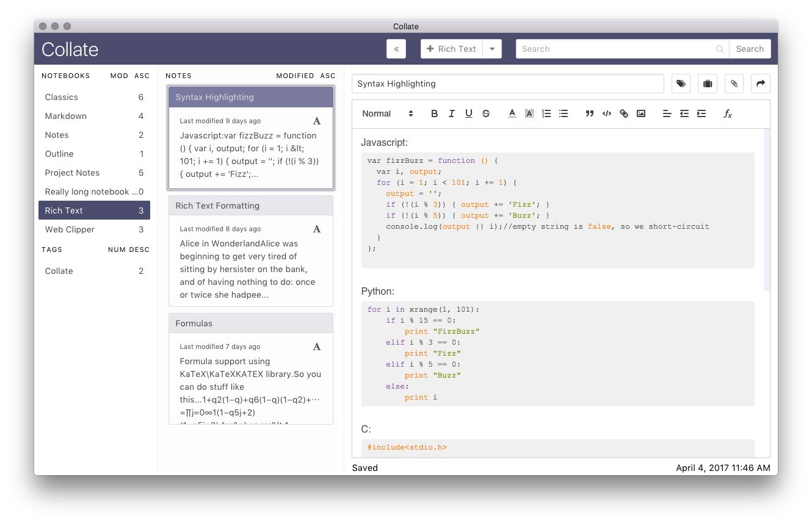Insert a blockquote
The image size is (812, 524).
pos(589,113)
